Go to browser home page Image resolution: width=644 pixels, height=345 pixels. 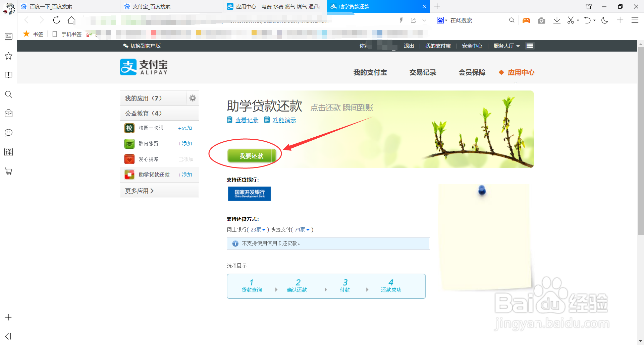[x=71, y=20]
